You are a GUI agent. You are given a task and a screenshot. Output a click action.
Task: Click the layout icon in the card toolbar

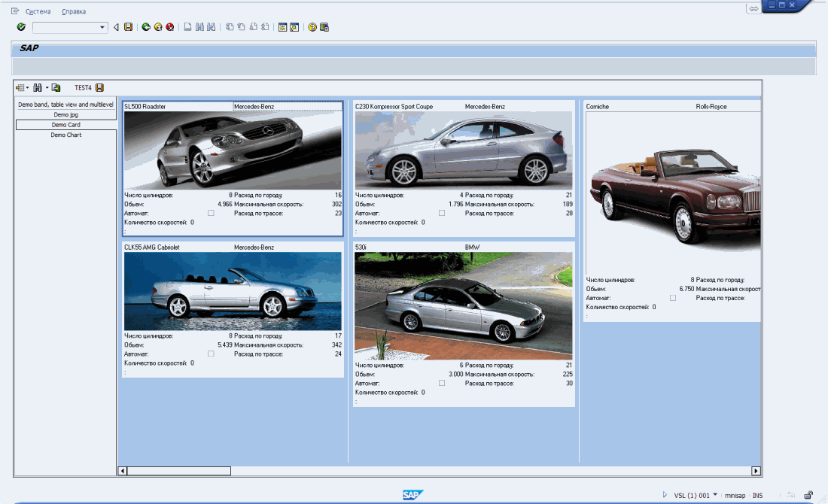tap(20, 87)
